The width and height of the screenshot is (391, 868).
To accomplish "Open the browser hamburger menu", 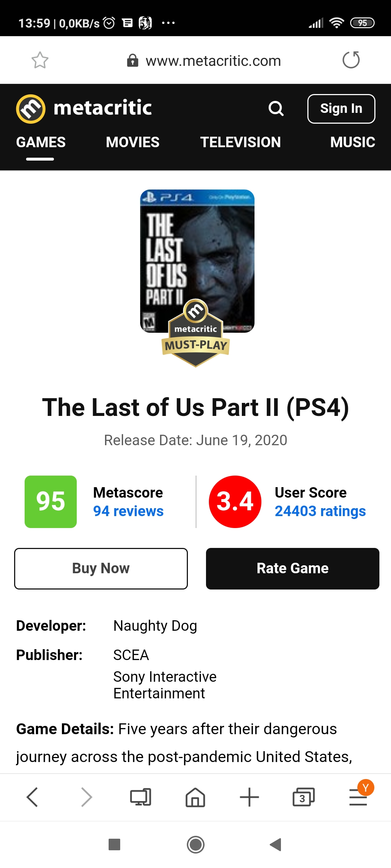I will (x=358, y=797).
